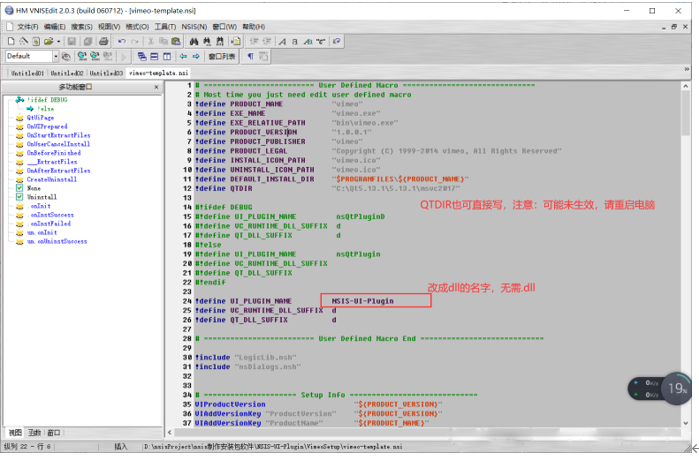The image size is (699, 456).
Task: Click the vertical scrollbar down arrow
Action: click(685, 423)
